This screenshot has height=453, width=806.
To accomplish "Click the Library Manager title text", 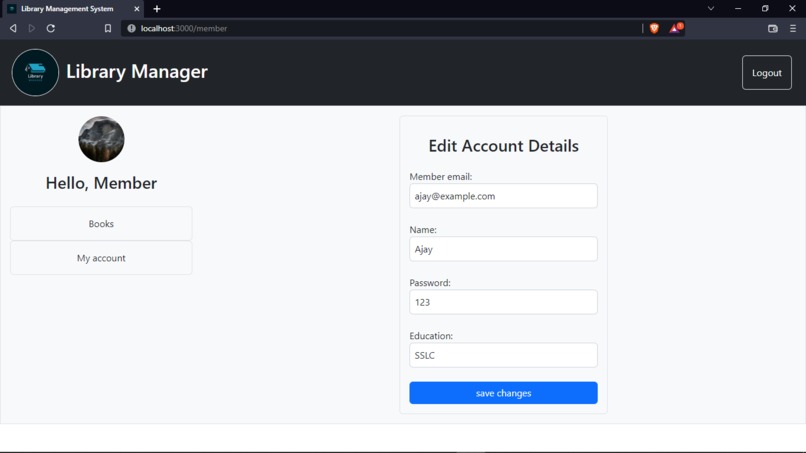I will (137, 71).
